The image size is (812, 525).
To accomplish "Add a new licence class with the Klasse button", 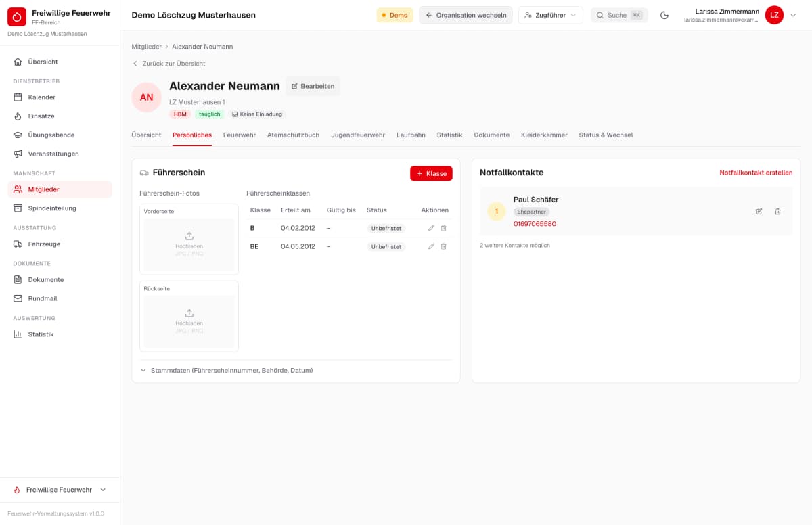I will 431,173.
